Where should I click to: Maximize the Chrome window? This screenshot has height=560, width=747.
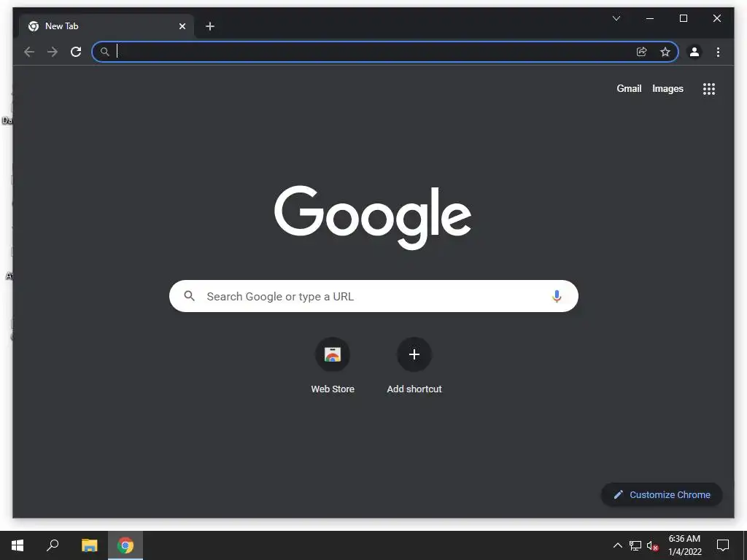683,18
